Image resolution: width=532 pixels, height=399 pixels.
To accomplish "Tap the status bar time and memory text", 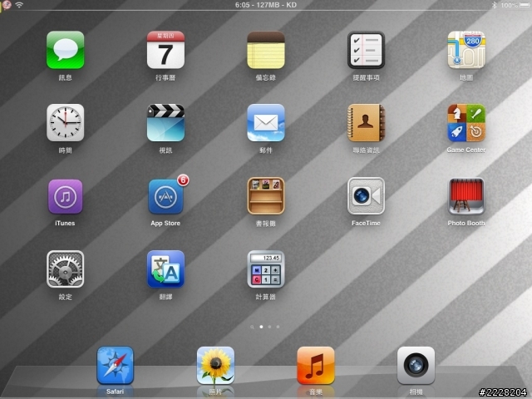I will [266, 5].
